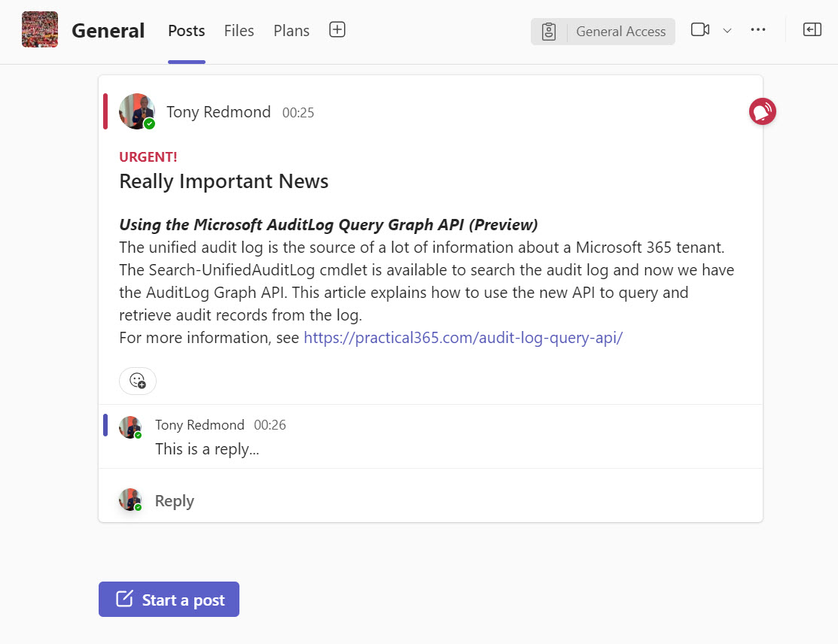The width and height of the screenshot is (838, 644).
Task: Click the General Access label
Action: tap(620, 32)
